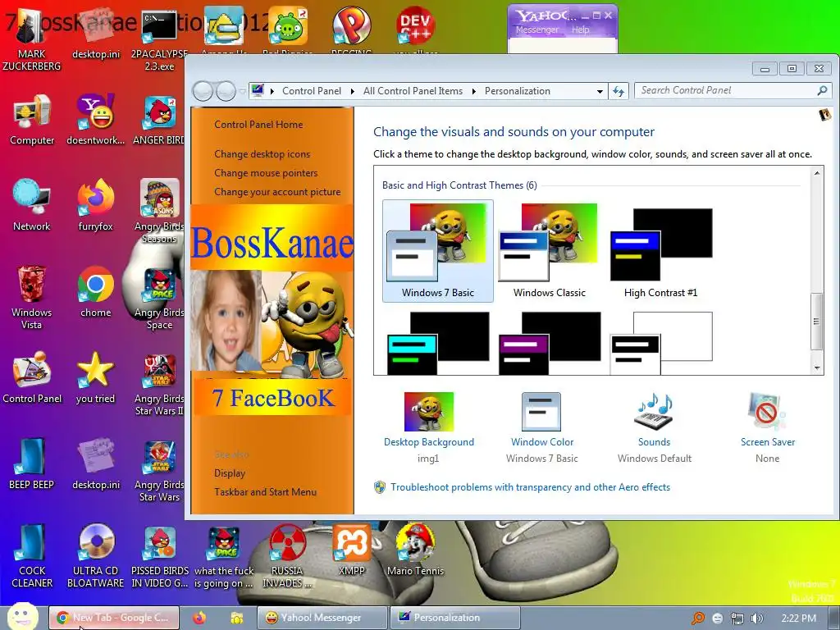Open Taskbar and Start Menu link

pyautogui.click(x=265, y=492)
